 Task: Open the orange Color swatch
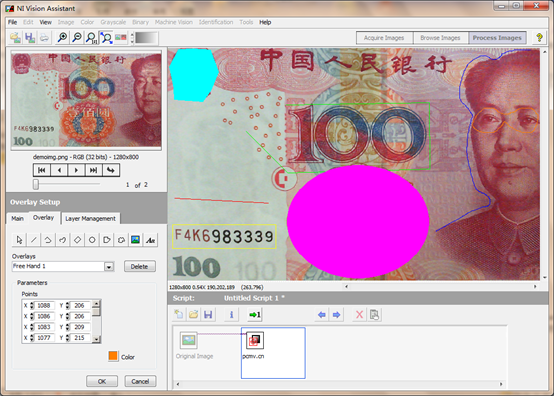pyautogui.click(x=113, y=356)
